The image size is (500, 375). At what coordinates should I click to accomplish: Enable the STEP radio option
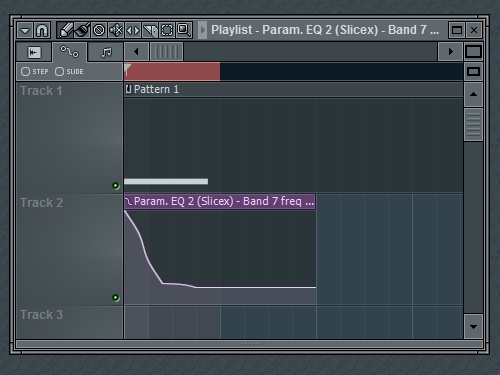click(35, 72)
